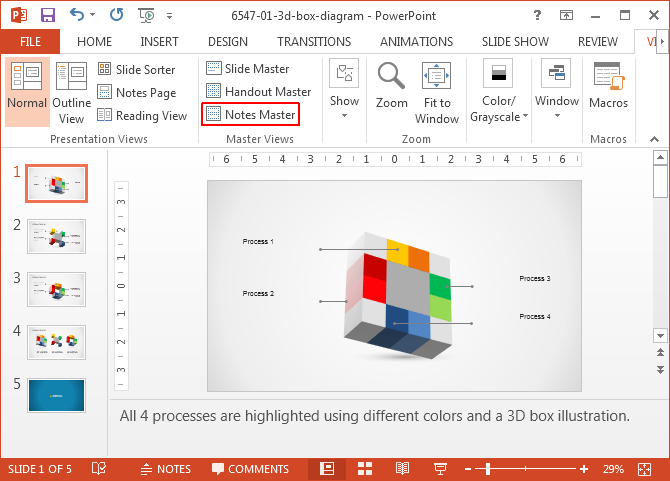
Task: Click SLIDE 1 OF 5 status indicator
Action: [40, 469]
